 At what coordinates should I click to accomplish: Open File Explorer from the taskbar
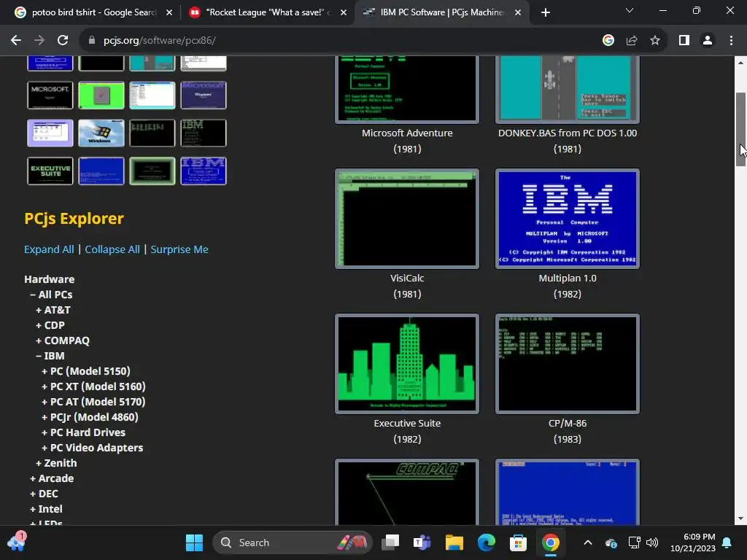pyautogui.click(x=454, y=542)
